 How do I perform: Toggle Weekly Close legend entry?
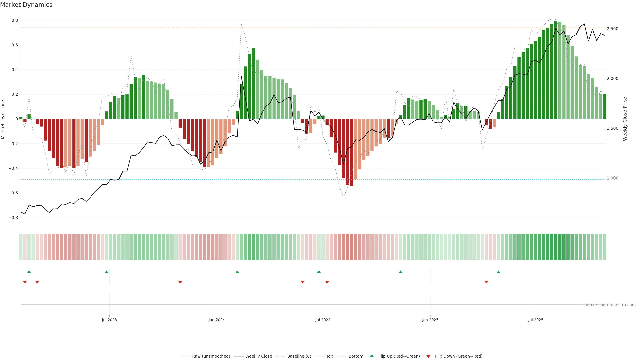258,356
